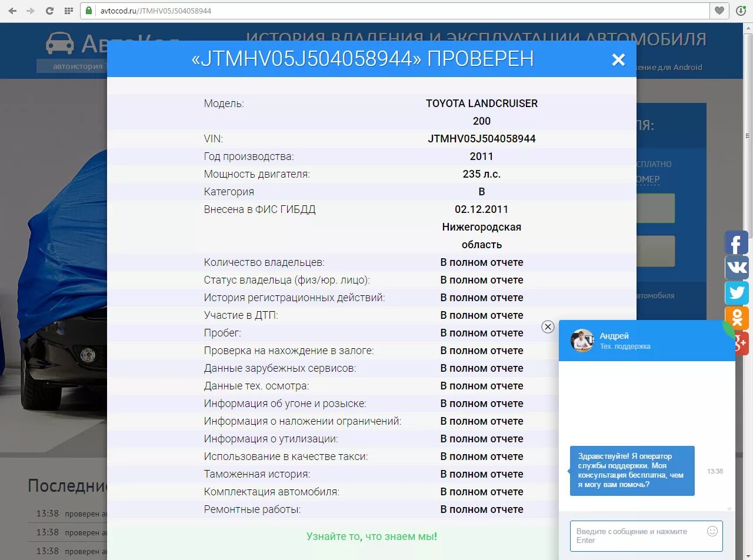Close the VIN report popup
This screenshot has height=560, width=753.
coord(618,59)
